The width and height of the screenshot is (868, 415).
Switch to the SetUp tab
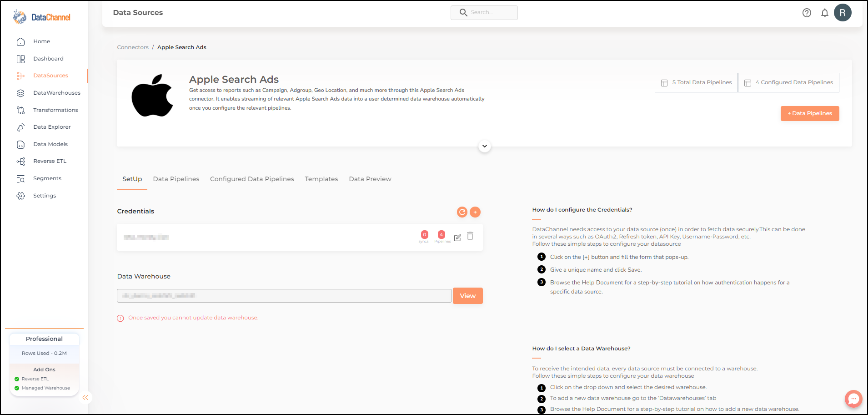pos(132,179)
